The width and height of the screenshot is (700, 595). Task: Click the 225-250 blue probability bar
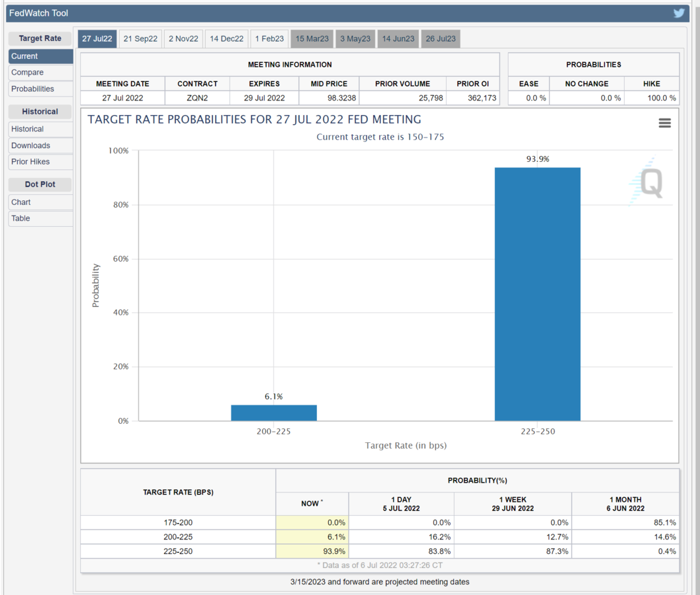coord(537,294)
